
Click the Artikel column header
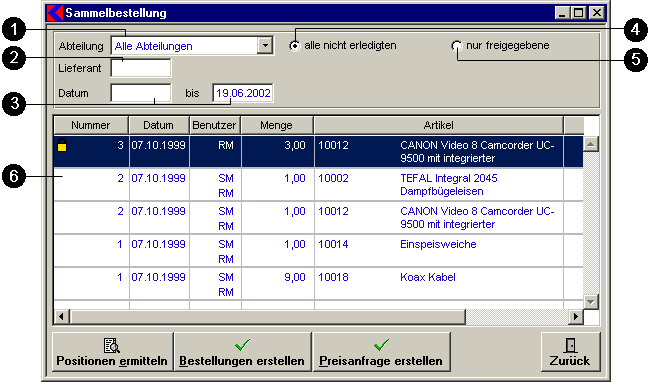coord(439,125)
